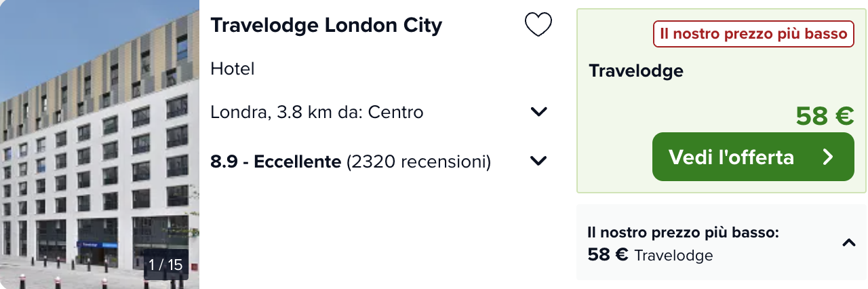Save hotel with the heart icon
The height and width of the screenshot is (289, 868).
(x=538, y=25)
